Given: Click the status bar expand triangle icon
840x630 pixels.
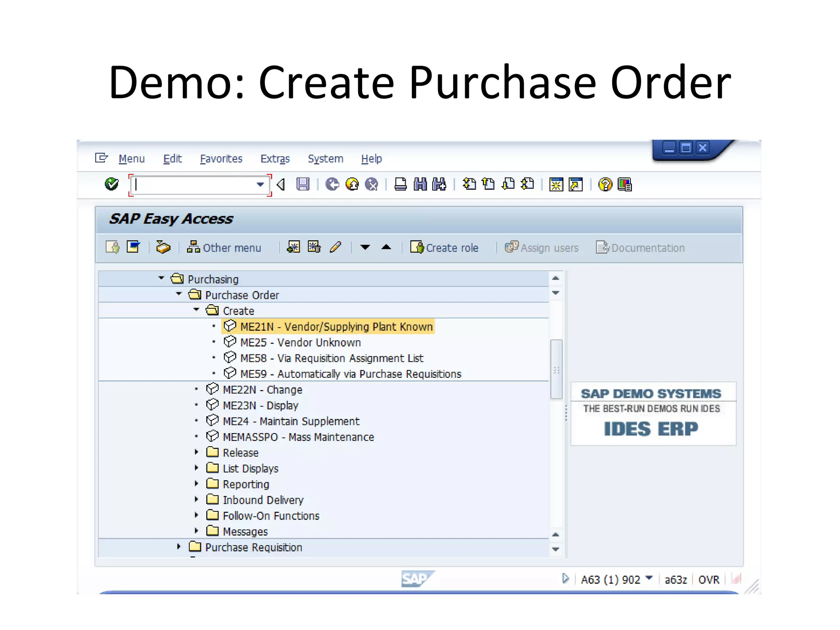Looking at the screenshot, I should pyautogui.click(x=566, y=578).
